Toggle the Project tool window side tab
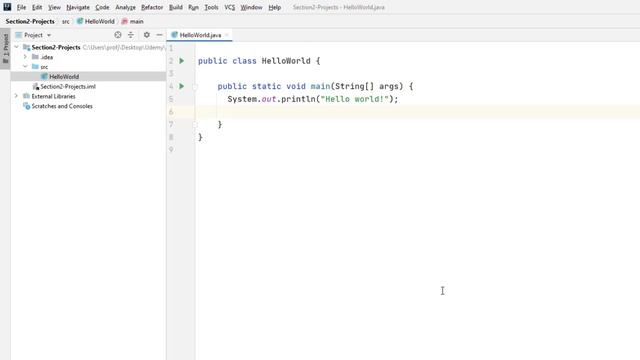The height and width of the screenshot is (360, 640). pyautogui.click(x=5, y=48)
